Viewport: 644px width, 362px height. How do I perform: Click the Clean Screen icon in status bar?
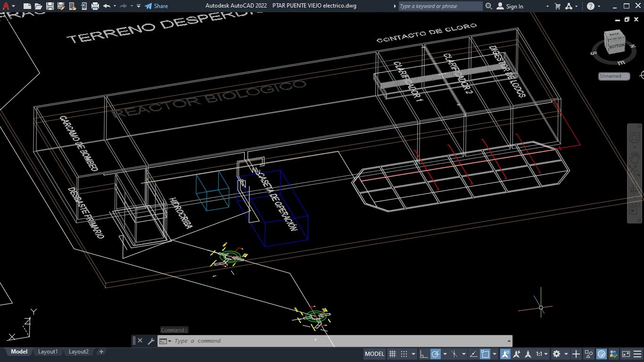[x=626, y=354]
